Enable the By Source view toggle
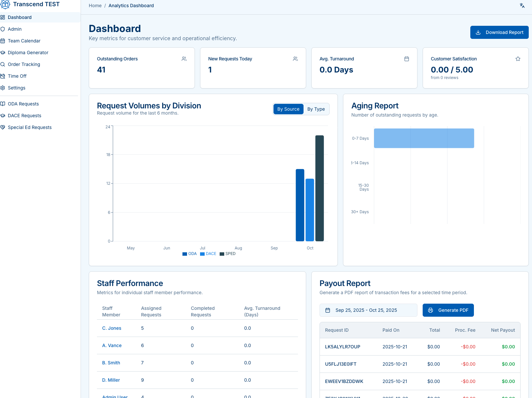 tap(288, 109)
